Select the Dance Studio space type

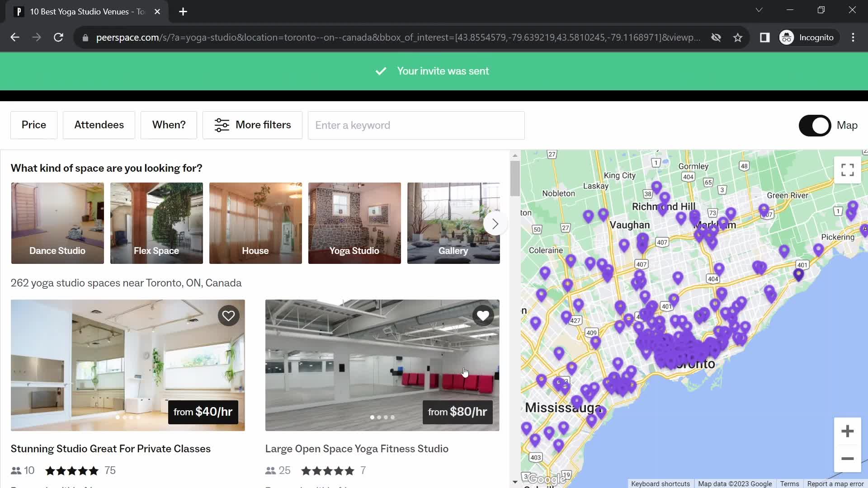point(57,223)
